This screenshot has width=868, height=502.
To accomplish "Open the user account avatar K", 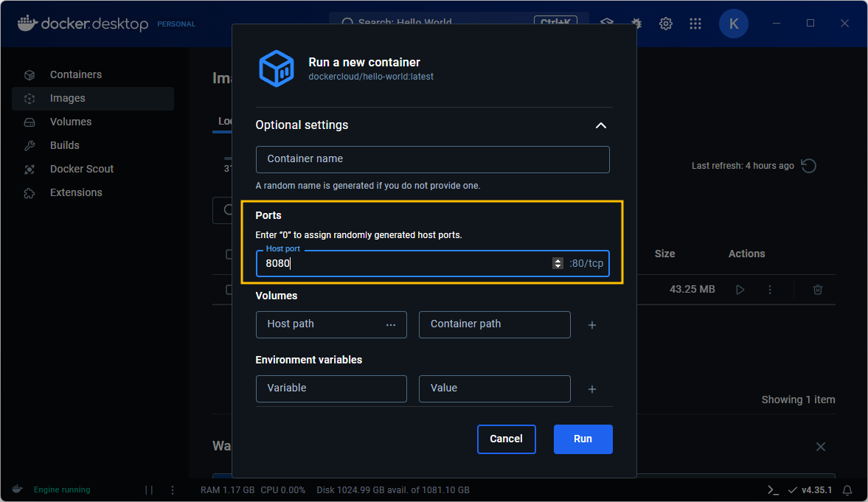I will (x=734, y=24).
